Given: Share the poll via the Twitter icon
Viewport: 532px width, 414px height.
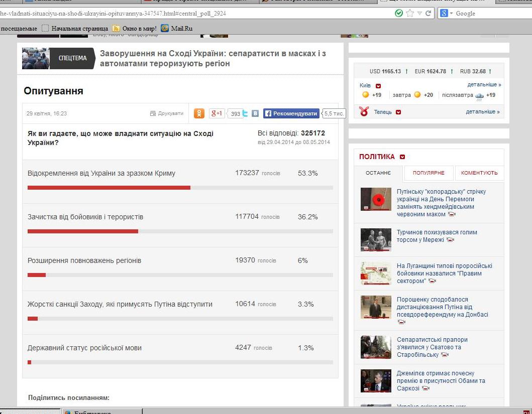Looking at the screenshot, I should click(x=245, y=113).
